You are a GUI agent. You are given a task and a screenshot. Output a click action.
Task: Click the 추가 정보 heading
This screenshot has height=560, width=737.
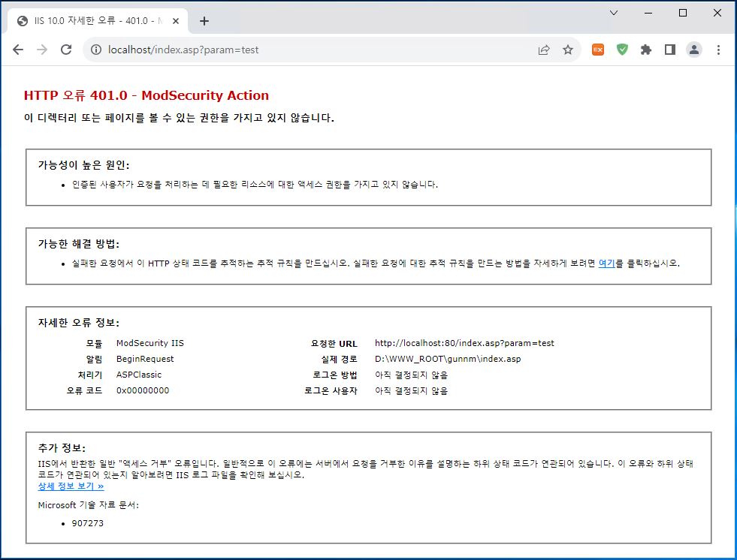coord(62,447)
